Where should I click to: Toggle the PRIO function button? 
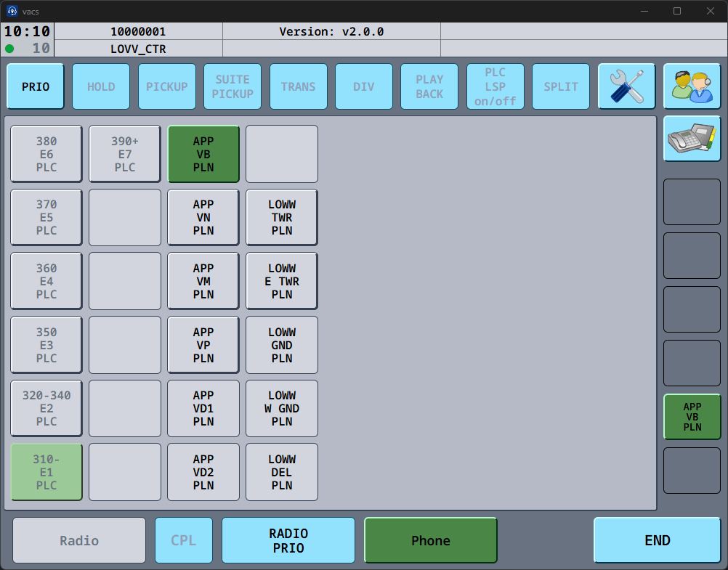pos(36,86)
